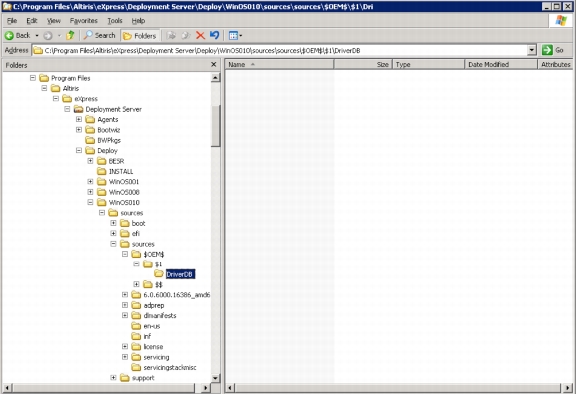
Task: Click the Forward navigation arrow icon
Action: (x=48, y=36)
